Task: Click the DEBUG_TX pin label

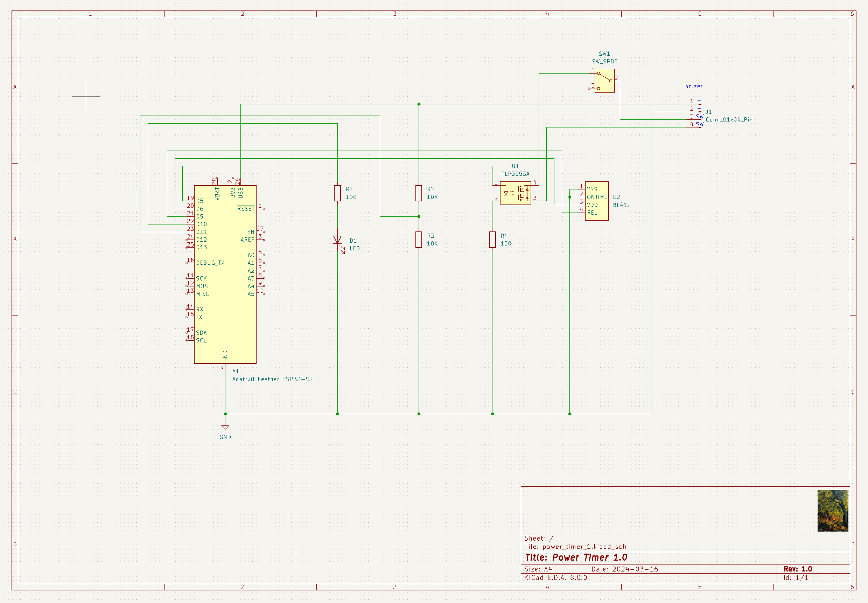Action: tap(210, 263)
